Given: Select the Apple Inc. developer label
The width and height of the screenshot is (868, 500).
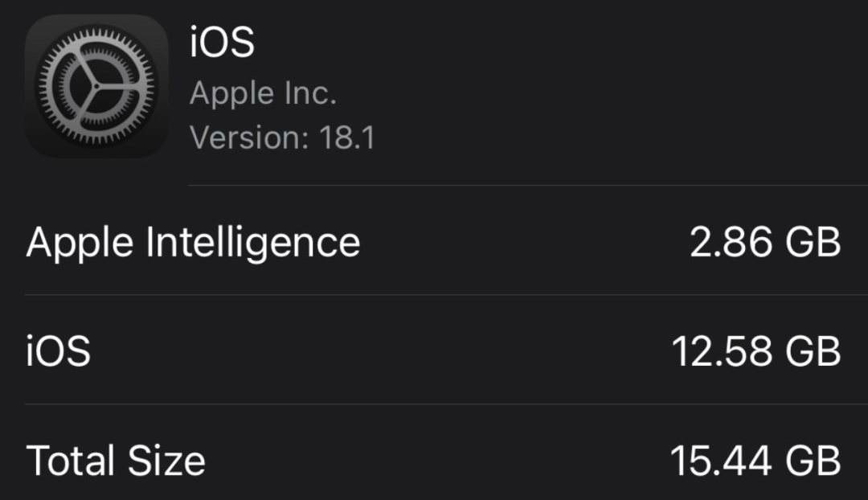Looking at the screenshot, I should [x=264, y=92].
